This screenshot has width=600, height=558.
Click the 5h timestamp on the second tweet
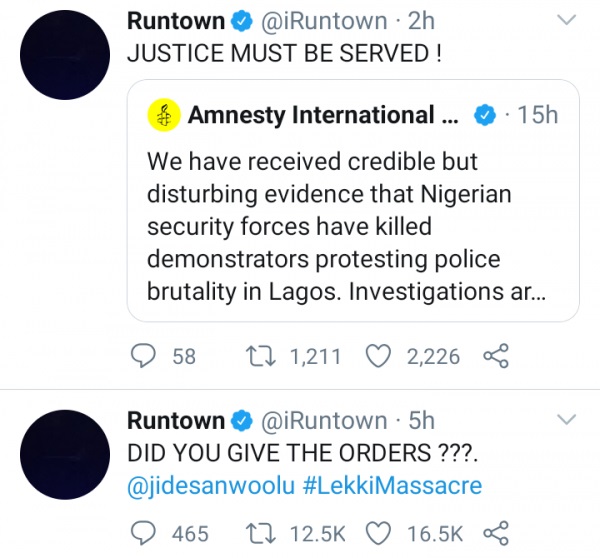tap(422, 420)
